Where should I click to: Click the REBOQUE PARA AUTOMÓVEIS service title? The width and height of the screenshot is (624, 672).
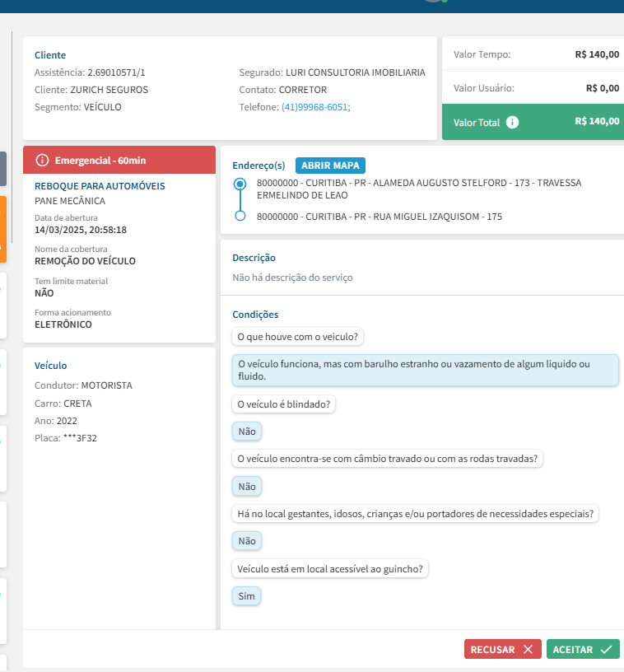point(100,186)
